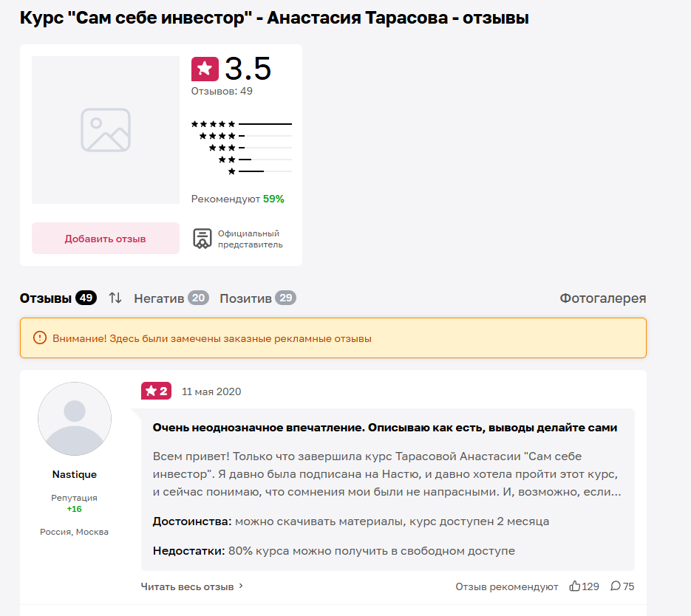Click the Добавить отзыв button

click(105, 238)
